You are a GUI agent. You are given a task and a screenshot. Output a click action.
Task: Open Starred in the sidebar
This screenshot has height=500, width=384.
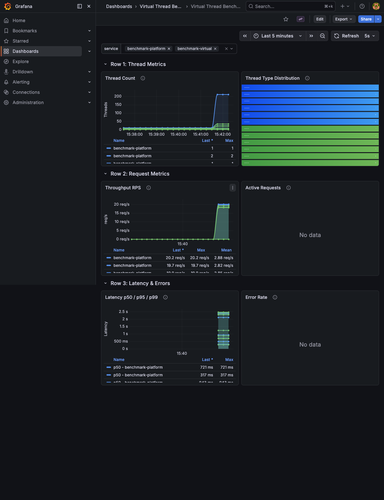pyautogui.click(x=21, y=41)
